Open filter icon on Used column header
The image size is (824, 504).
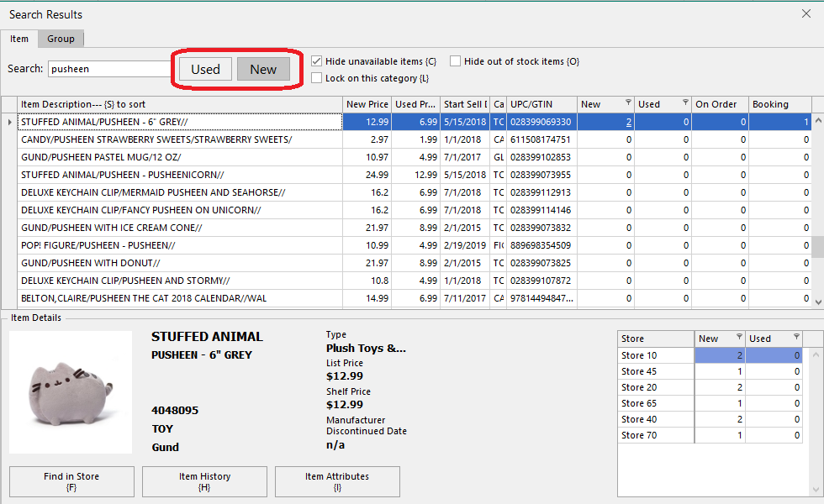click(685, 102)
